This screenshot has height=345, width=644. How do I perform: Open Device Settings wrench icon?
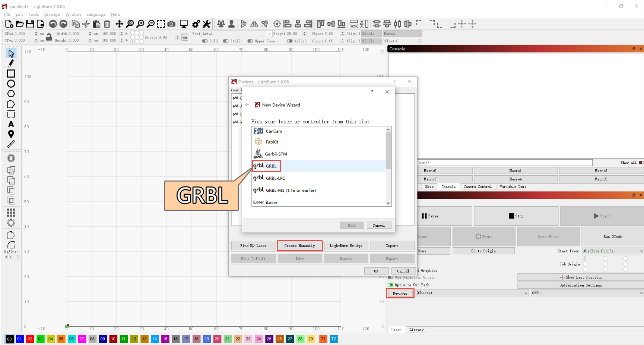point(206,24)
